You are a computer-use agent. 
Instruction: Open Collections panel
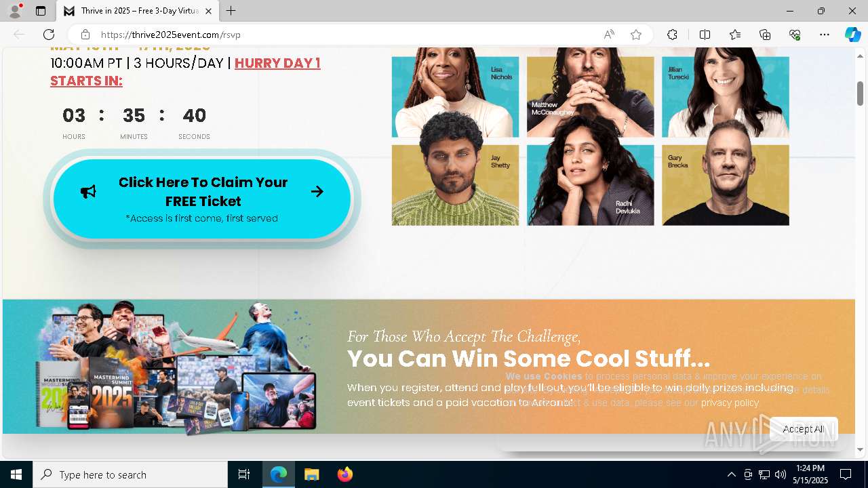point(765,35)
